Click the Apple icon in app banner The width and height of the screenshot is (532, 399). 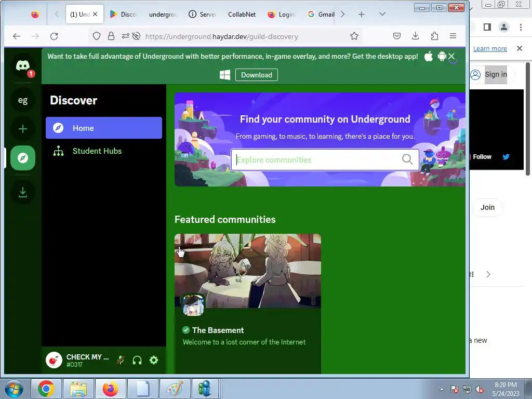pyautogui.click(x=429, y=56)
